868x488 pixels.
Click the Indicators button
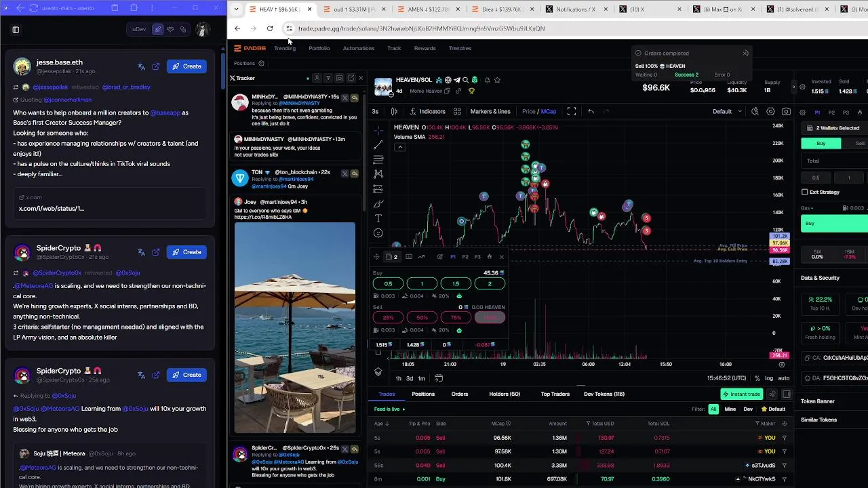tap(427, 112)
